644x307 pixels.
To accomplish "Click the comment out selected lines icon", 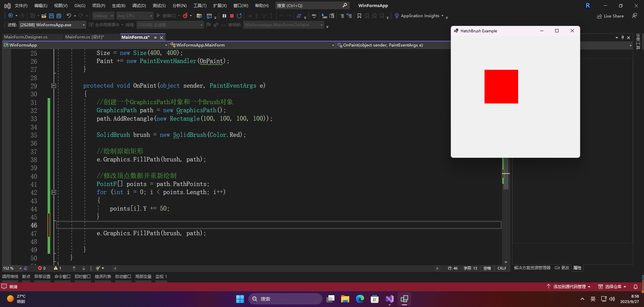I will (x=342, y=16).
